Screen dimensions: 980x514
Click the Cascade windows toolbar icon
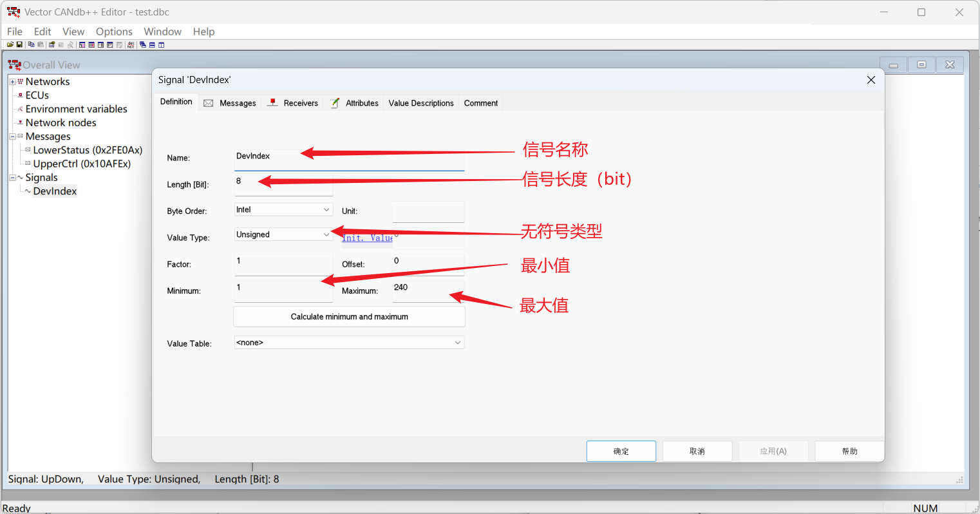click(143, 45)
